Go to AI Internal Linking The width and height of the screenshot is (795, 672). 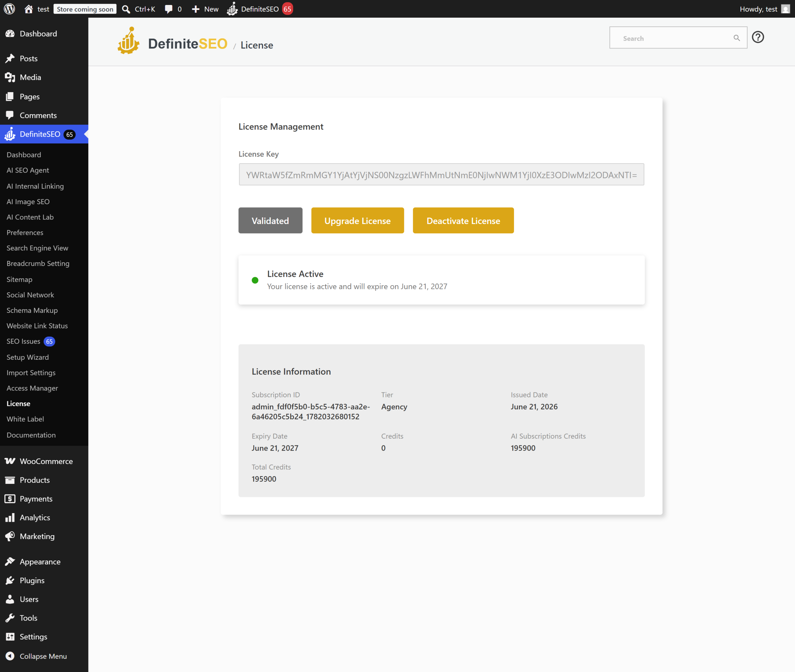pyautogui.click(x=35, y=186)
